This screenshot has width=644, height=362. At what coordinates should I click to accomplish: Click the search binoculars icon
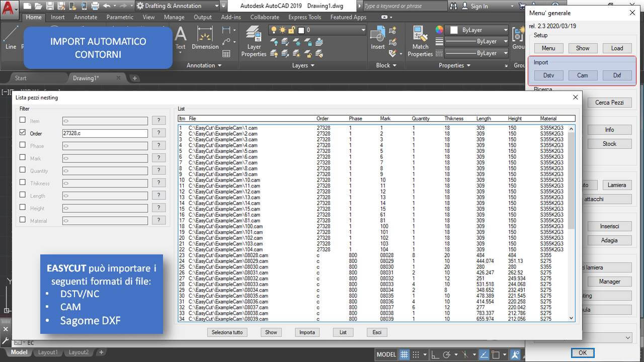(x=454, y=6)
